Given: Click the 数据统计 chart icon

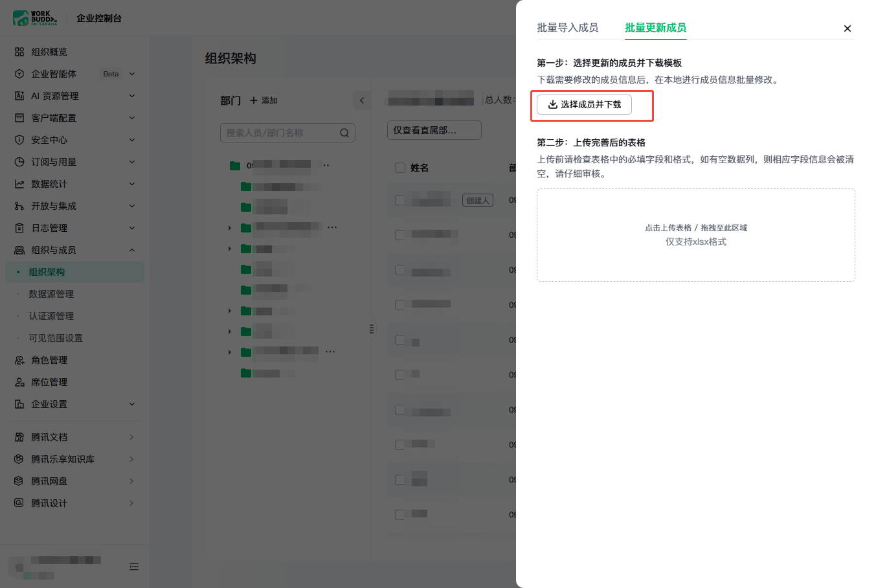Looking at the screenshot, I should click(19, 184).
